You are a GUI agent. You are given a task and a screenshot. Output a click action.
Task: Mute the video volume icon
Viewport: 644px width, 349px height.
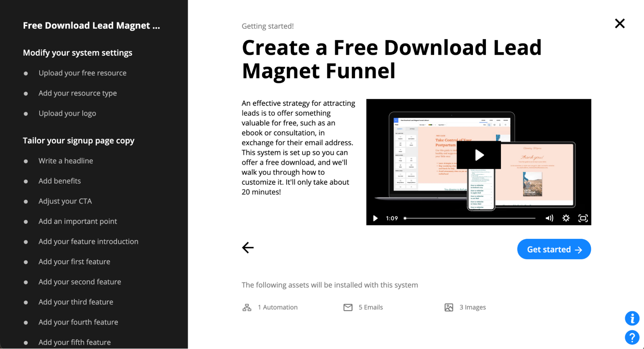[x=549, y=218]
